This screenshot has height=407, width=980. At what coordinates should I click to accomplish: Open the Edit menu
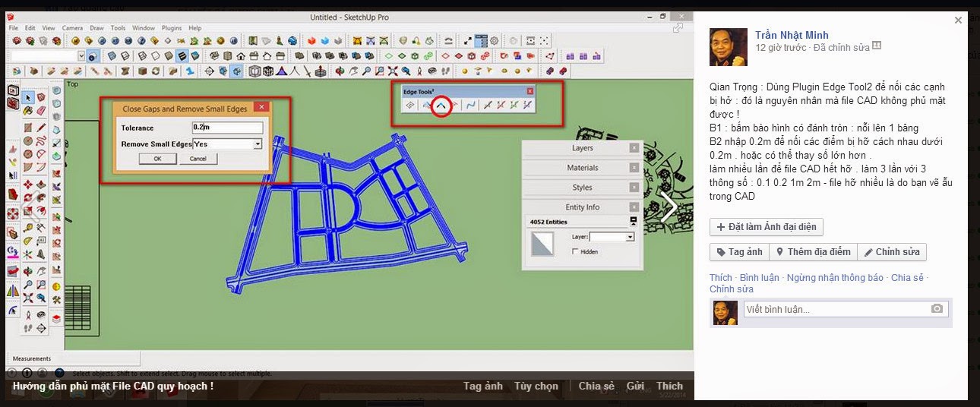[30, 28]
